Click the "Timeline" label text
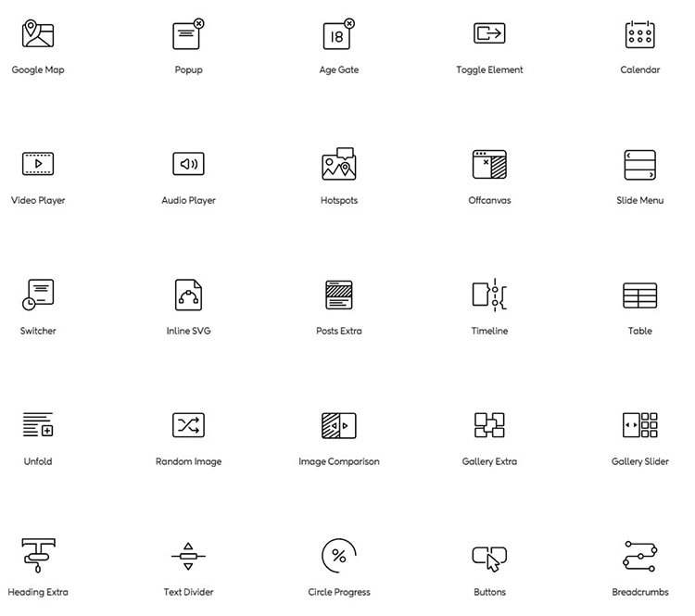The image size is (695, 616). 489,331
